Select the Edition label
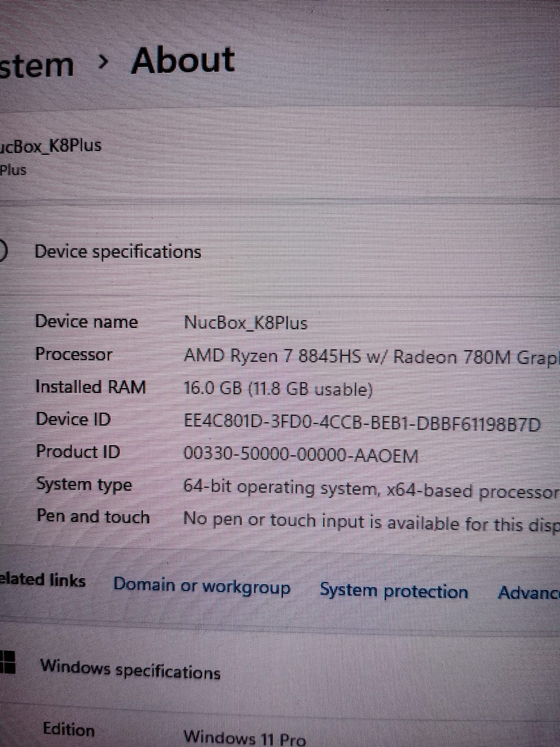560x747 pixels. [x=69, y=729]
